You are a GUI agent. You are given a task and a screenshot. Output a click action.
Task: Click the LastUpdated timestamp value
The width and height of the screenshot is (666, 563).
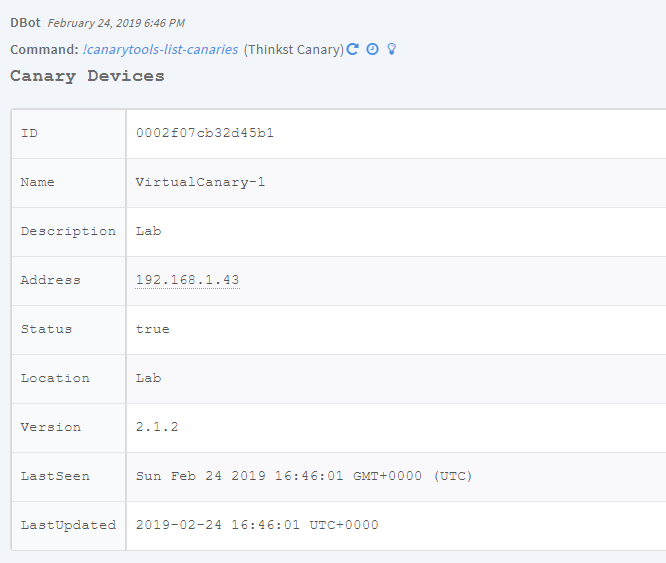point(257,525)
